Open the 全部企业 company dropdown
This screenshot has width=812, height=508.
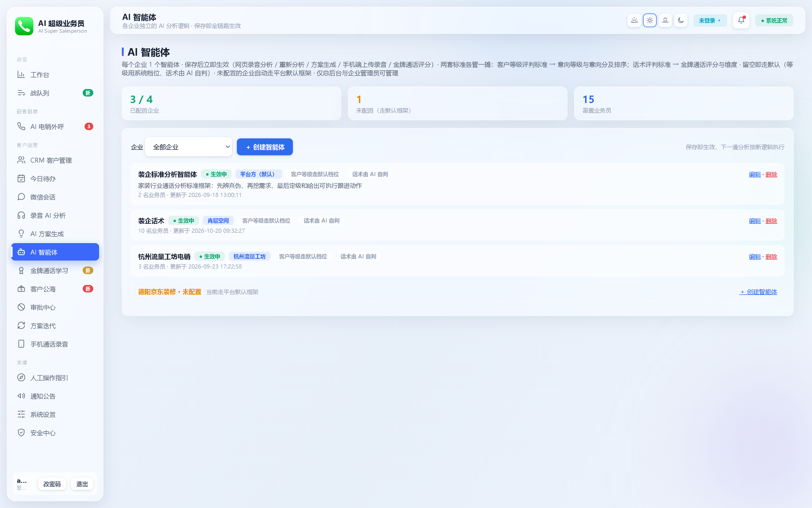[x=188, y=147]
